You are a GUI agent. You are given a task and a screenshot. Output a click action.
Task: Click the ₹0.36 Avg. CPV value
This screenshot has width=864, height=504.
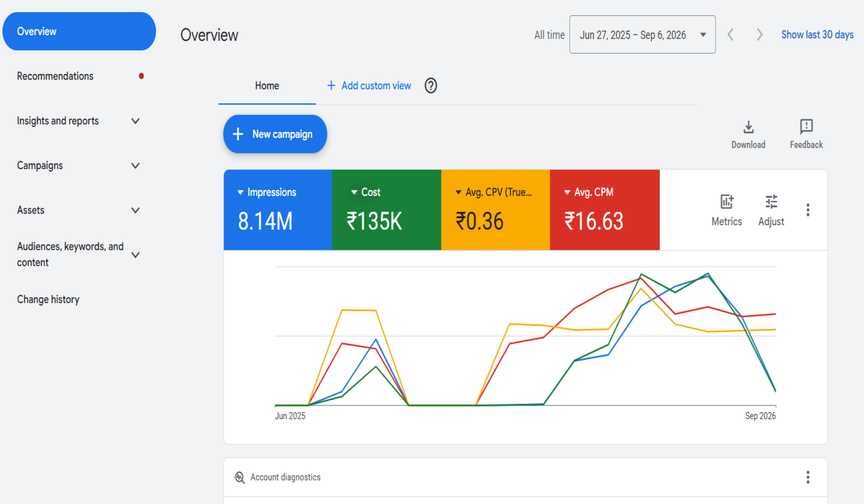[480, 221]
